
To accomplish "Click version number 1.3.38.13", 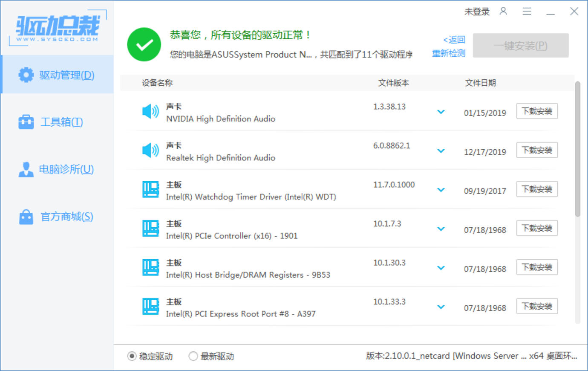I will tap(389, 107).
